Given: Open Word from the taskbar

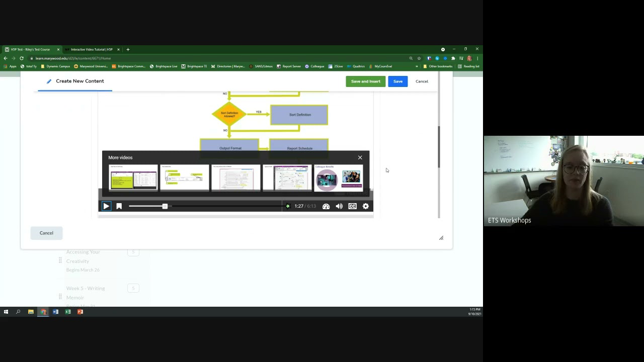Looking at the screenshot, I should pos(55,312).
